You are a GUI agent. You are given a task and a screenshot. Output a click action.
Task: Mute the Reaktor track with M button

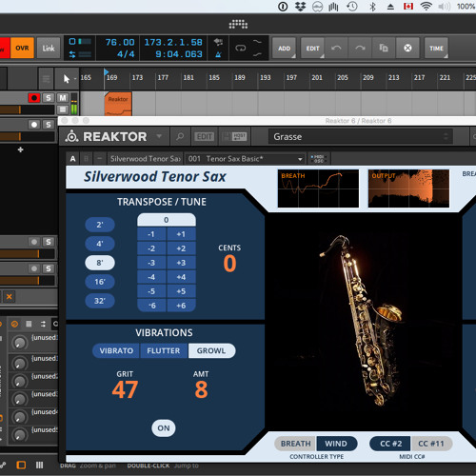(63, 98)
